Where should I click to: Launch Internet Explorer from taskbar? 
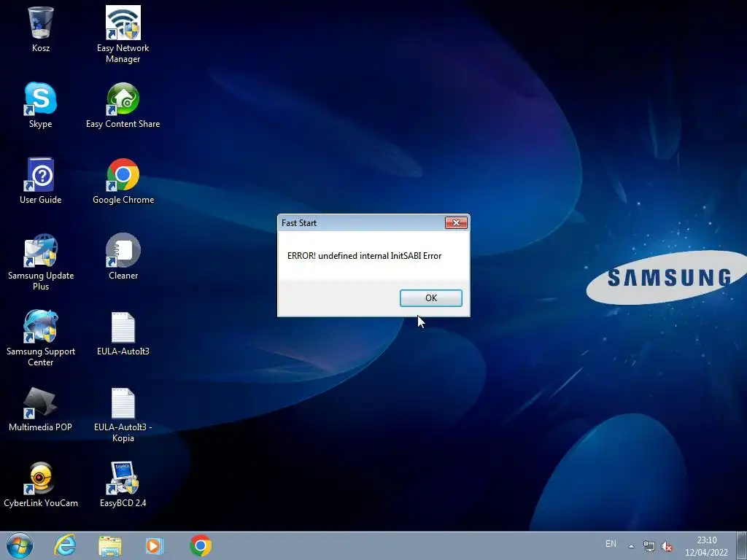tap(65, 545)
